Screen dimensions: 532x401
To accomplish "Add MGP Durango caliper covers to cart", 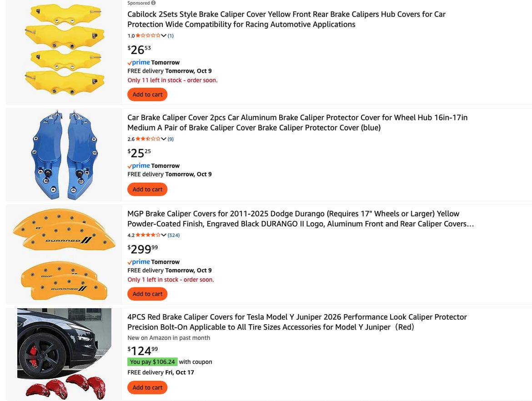I will click(x=147, y=294).
